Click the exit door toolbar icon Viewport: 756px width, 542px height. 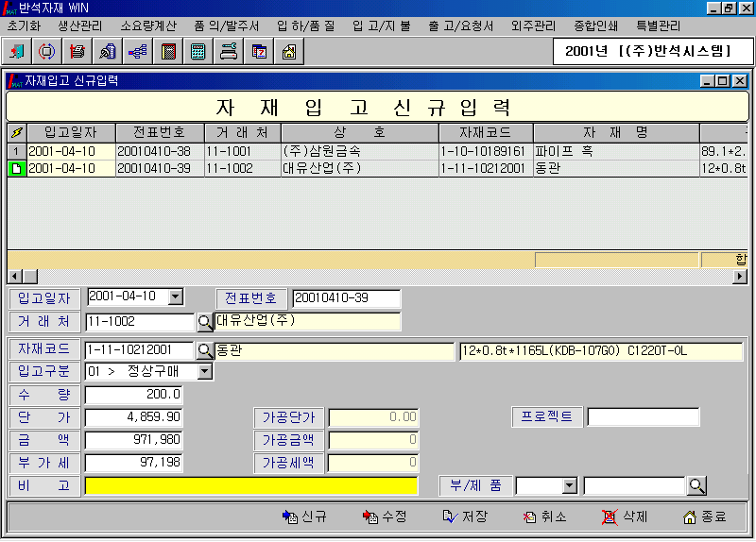point(18,51)
